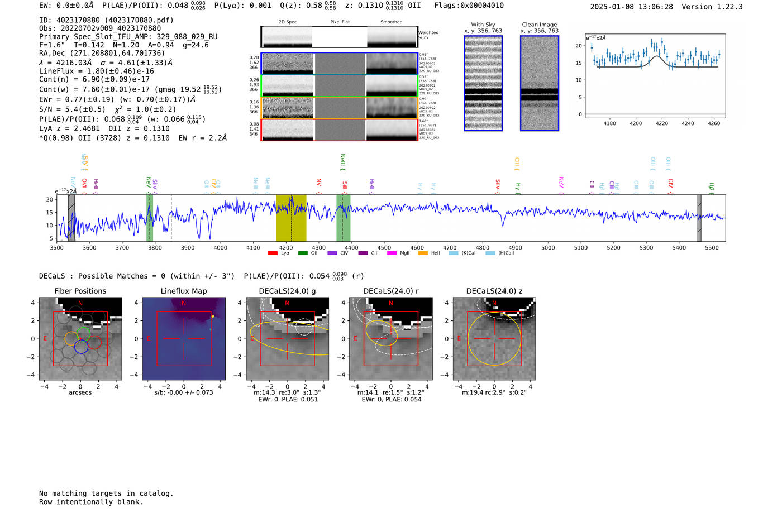Click the m:19.4 rc:2.9" s:0.2" caption

tap(494, 392)
